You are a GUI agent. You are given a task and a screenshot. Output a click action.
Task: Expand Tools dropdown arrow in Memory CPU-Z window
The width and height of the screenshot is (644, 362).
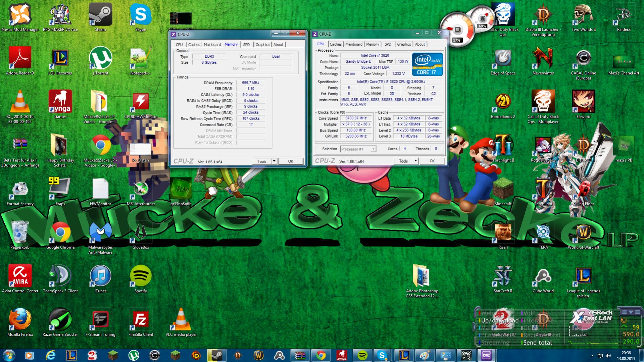point(274,161)
